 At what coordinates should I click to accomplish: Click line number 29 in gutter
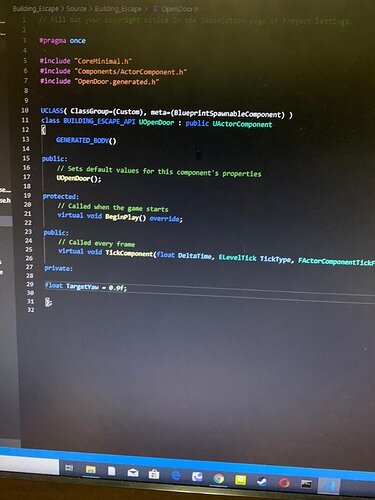click(x=30, y=284)
